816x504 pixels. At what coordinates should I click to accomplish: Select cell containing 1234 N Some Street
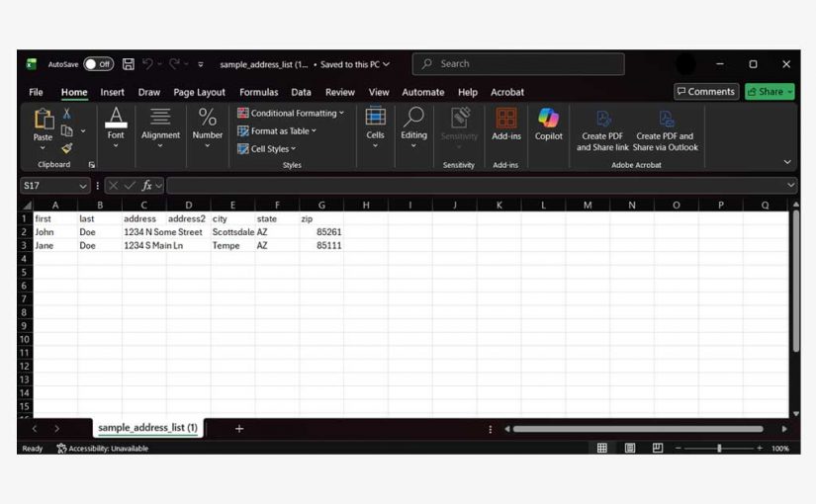pos(144,232)
